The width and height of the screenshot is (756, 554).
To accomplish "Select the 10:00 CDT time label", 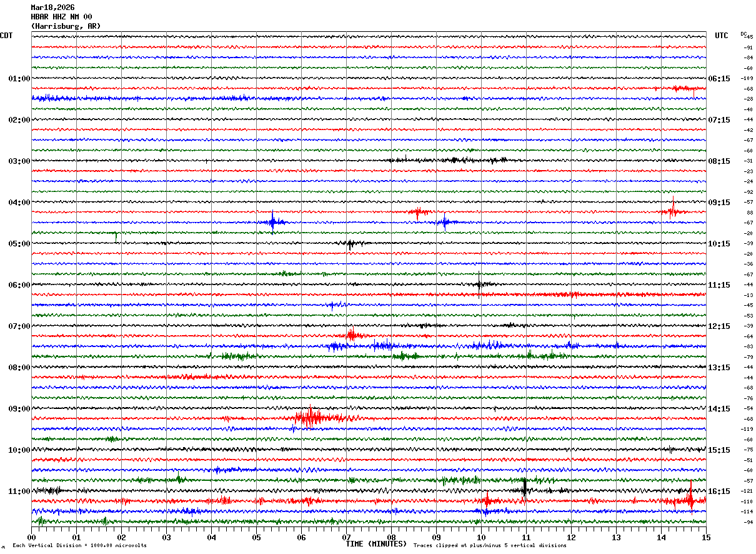I will (x=19, y=450).
